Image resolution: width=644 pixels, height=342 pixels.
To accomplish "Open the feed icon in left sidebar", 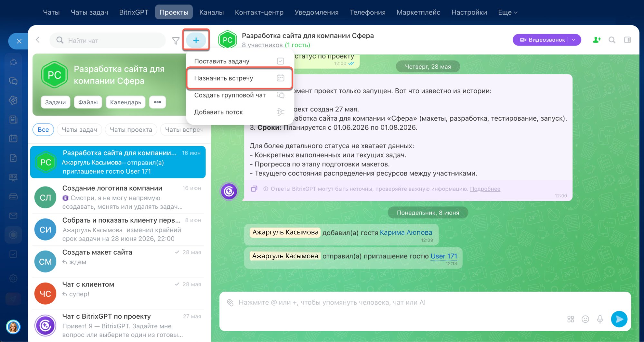I will pyautogui.click(x=13, y=119).
